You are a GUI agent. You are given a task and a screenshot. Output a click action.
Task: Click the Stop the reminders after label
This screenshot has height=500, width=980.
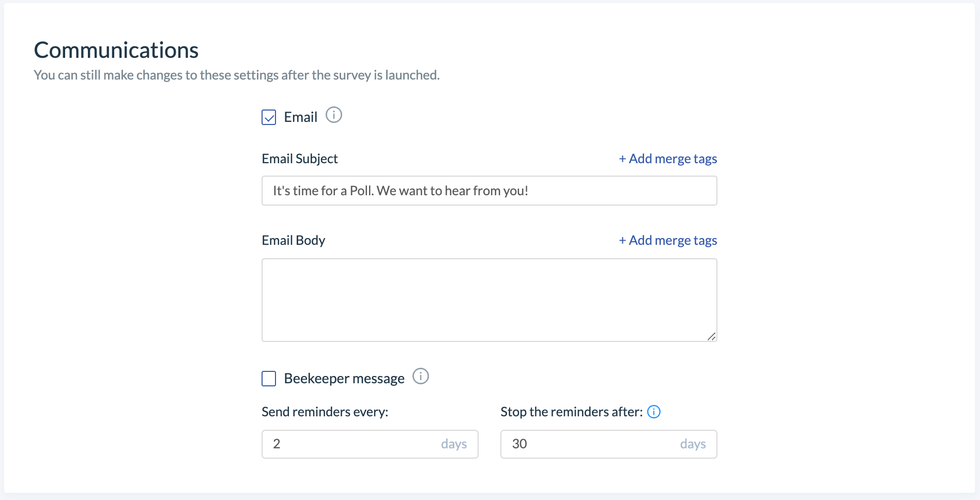click(x=572, y=412)
